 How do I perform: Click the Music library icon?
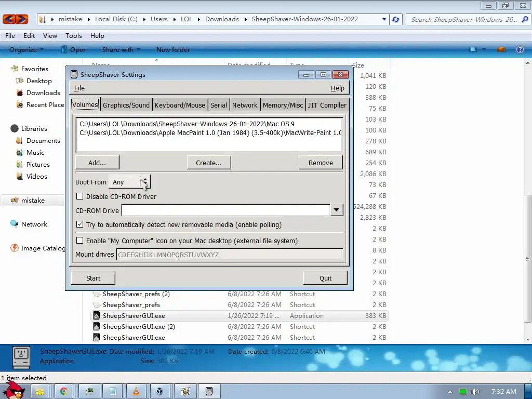(x=19, y=152)
